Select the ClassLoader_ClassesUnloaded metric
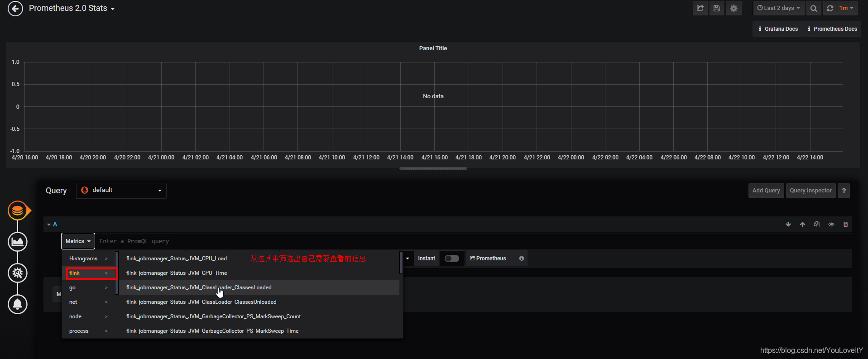868x359 pixels. [259, 302]
